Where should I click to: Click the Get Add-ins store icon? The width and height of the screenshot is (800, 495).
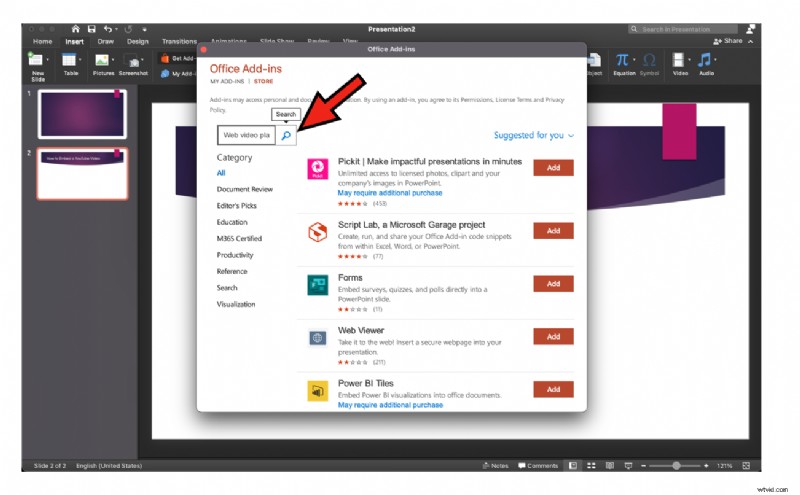(165, 58)
